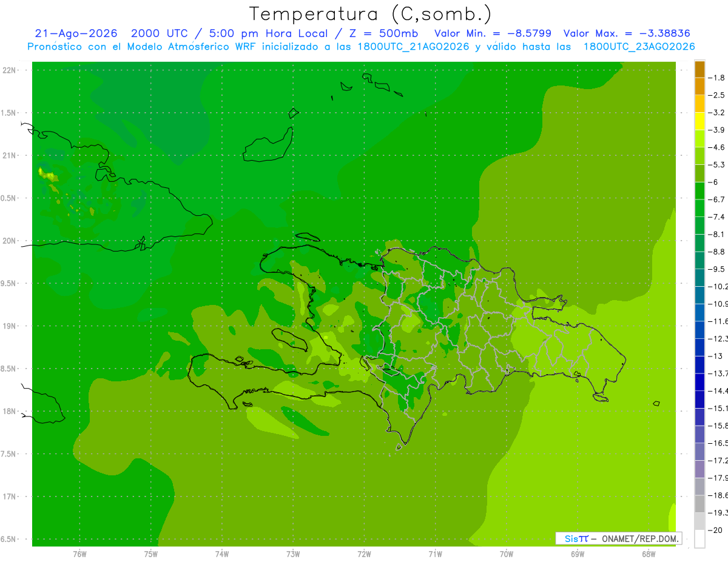Click the "2000 UTC" time text
Viewport: 728px width, 562px height.
point(159,33)
